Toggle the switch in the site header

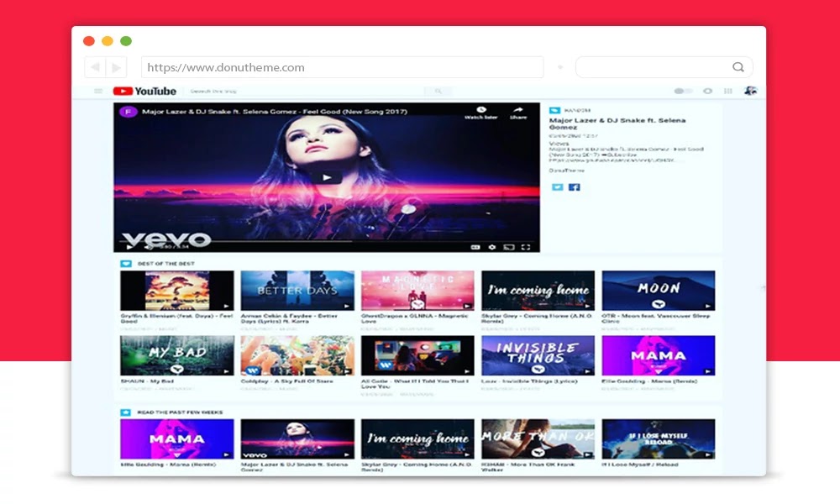[x=682, y=91]
